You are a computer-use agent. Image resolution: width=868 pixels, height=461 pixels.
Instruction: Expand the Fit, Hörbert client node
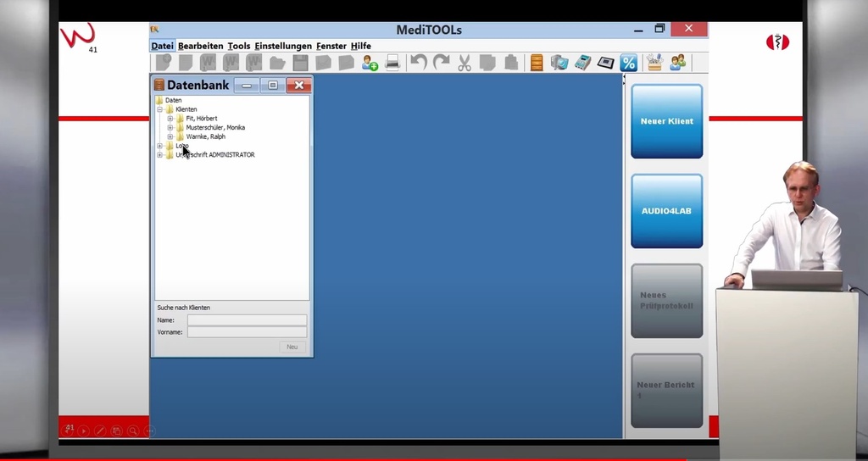tap(170, 119)
